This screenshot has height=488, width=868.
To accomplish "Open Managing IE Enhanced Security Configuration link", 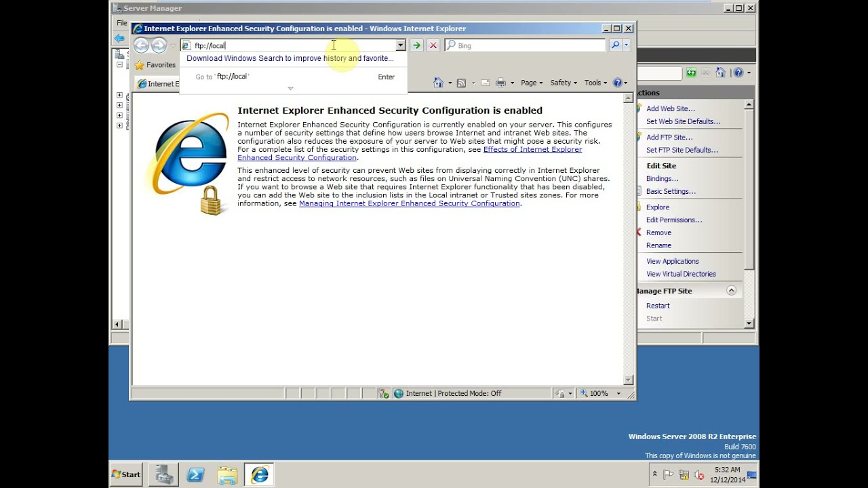I will [x=409, y=203].
